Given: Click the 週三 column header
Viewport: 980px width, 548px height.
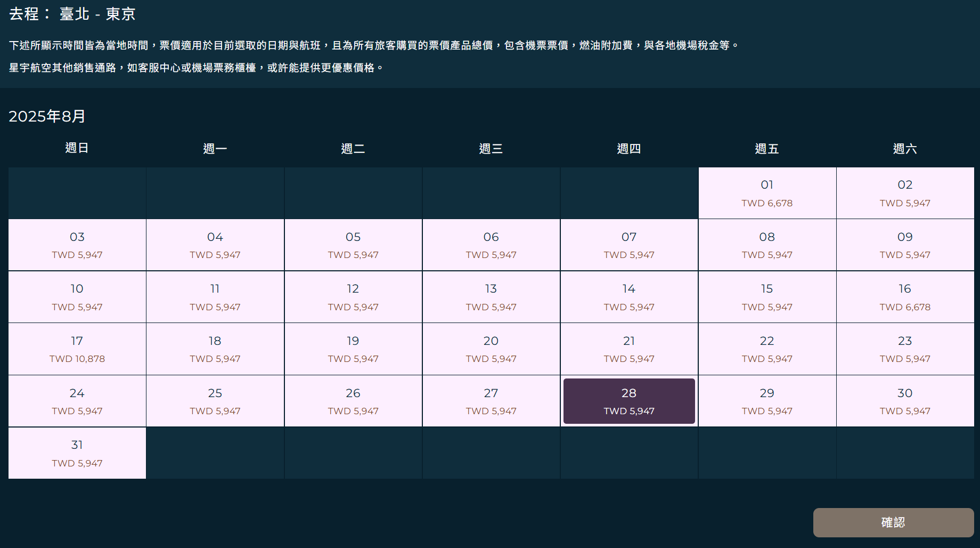Looking at the screenshot, I should tap(491, 148).
